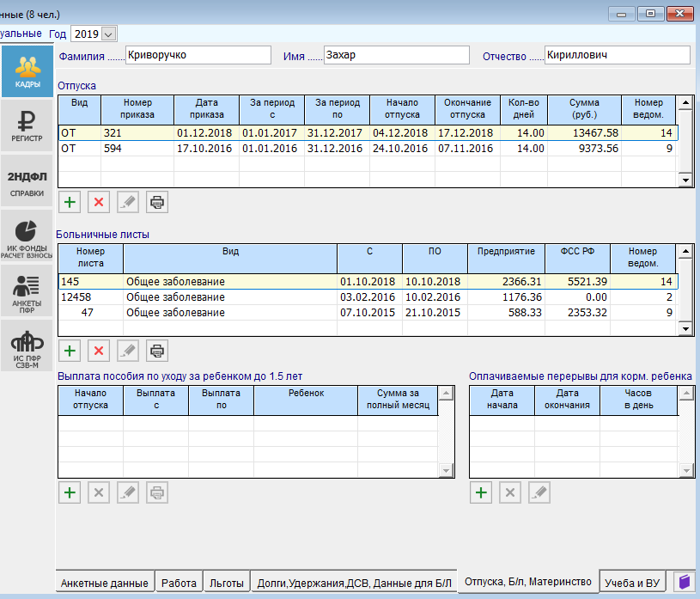
Task: Click disabled delete icon under child care benefit table
Action: coord(99,492)
